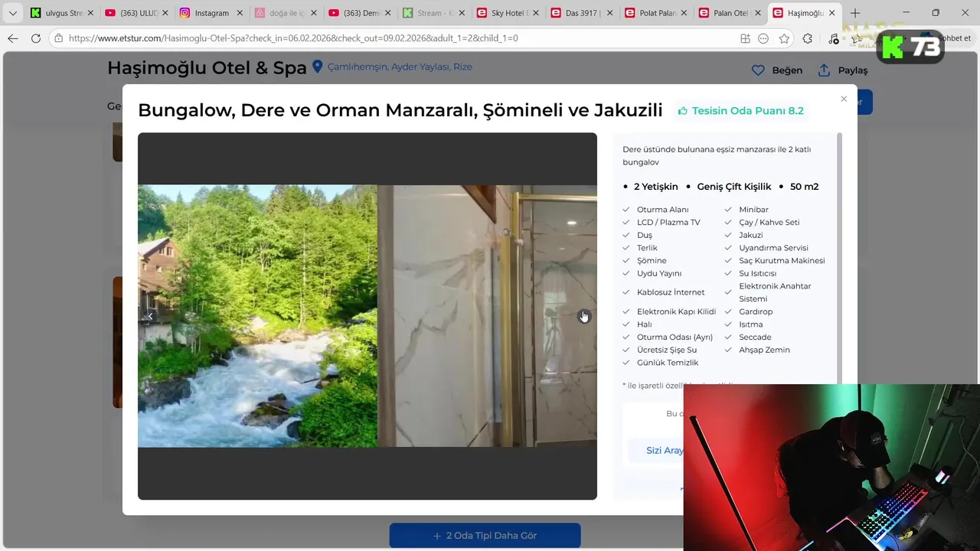Click the Elektronik Kapı Kilidi text
This screenshot has width=980, height=551.
[677, 311]
